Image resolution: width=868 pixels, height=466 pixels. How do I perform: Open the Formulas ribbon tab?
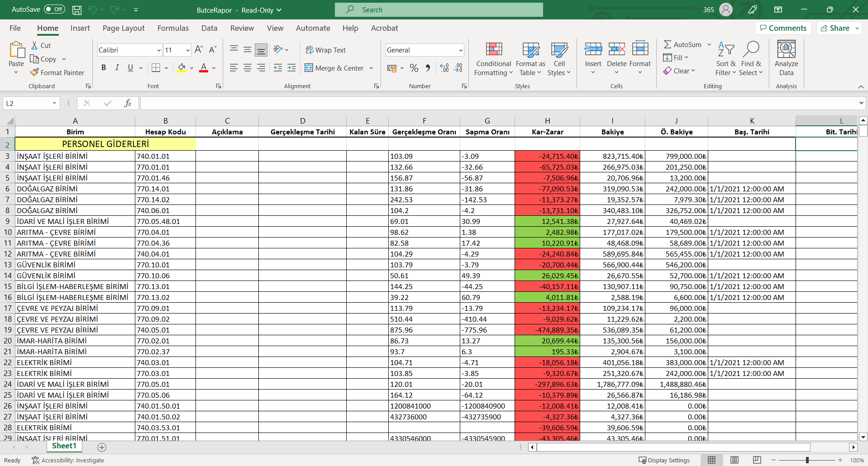(x=173, y=28)
